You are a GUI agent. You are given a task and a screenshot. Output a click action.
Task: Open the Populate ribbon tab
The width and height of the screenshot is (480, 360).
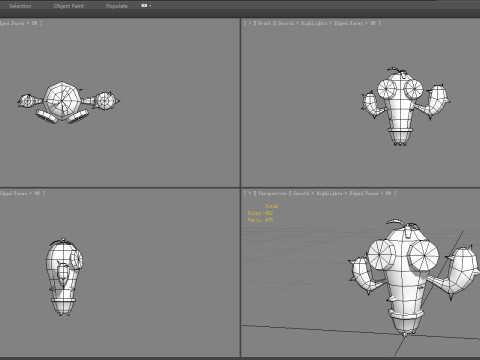[117, 6]
